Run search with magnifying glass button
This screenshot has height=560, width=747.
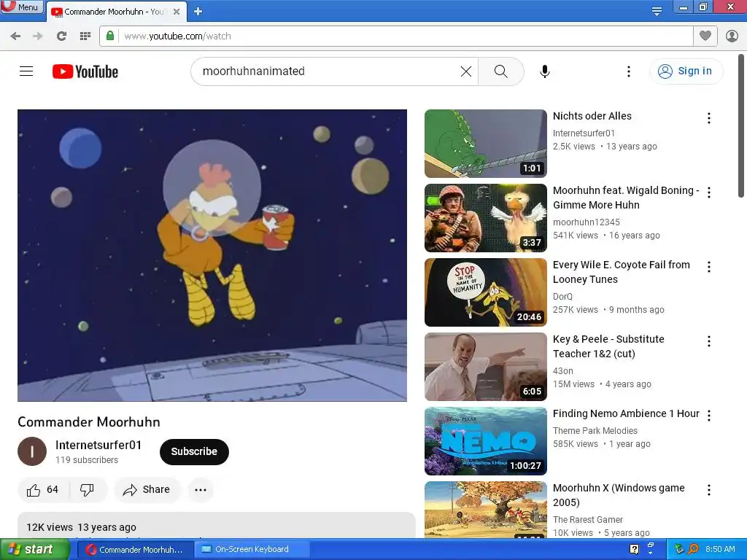[x=500, y=71]
